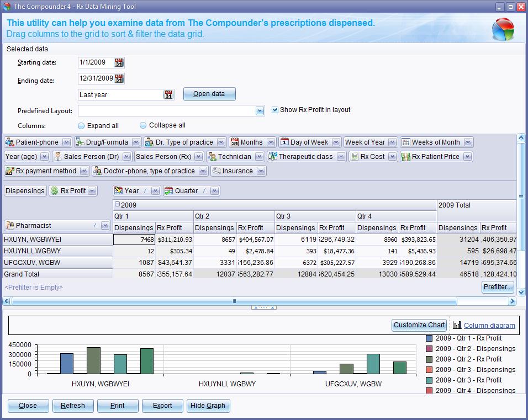Click the Close button at bottom
Viewport: 528px width, 420px height.
click(x=28, y=406)
